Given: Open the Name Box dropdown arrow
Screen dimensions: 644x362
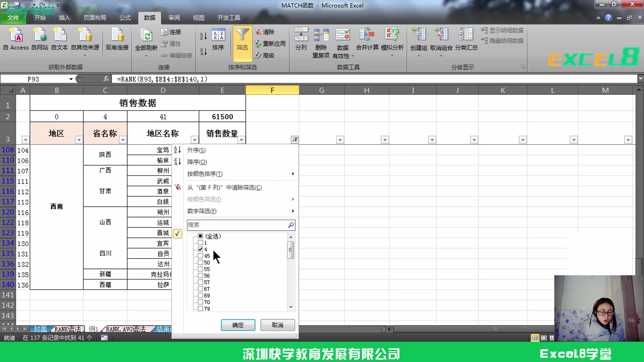Looking at the screenshot, I should pos(71,79).
